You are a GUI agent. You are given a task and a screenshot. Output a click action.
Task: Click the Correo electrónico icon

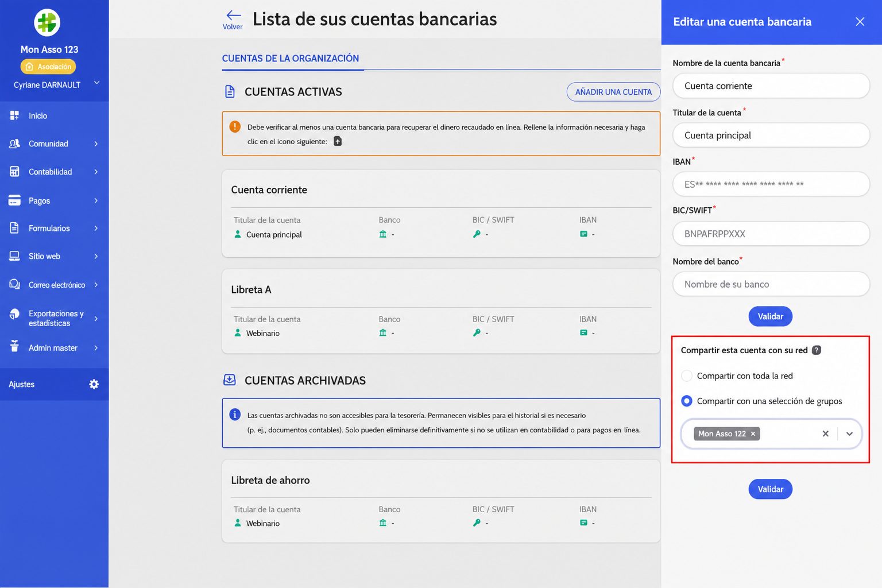(14, 284)
